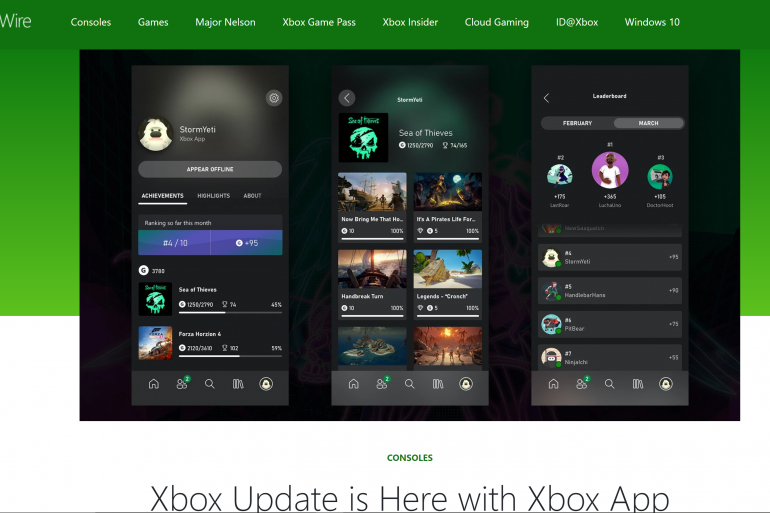
Task: Select the search icon in the Leaderboard panel's navigation bar
Action: [609, 384]
